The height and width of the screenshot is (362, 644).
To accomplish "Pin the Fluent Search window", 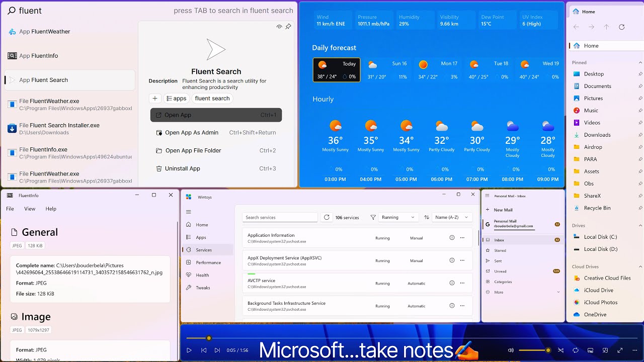I will click(x=288, y=27).
